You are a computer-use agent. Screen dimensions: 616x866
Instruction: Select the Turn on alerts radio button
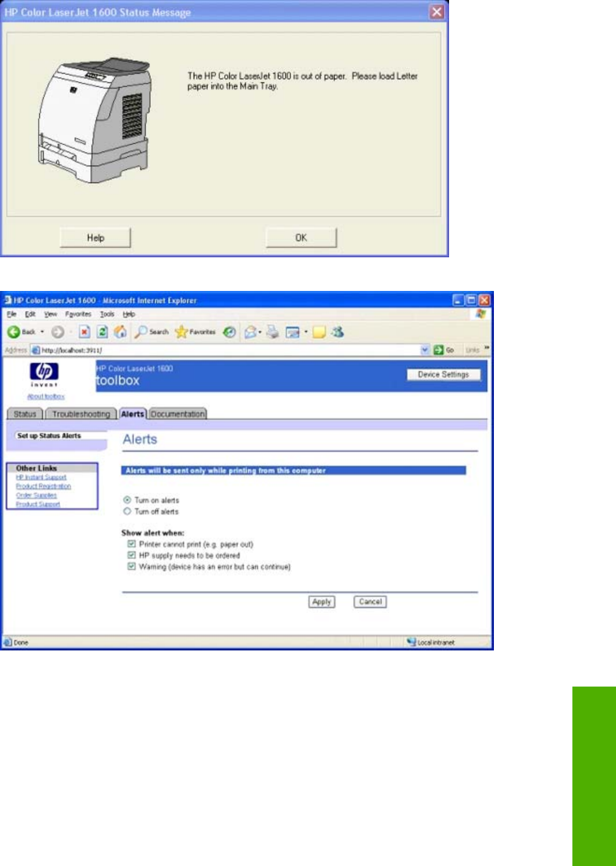click(x=127, y=500)
